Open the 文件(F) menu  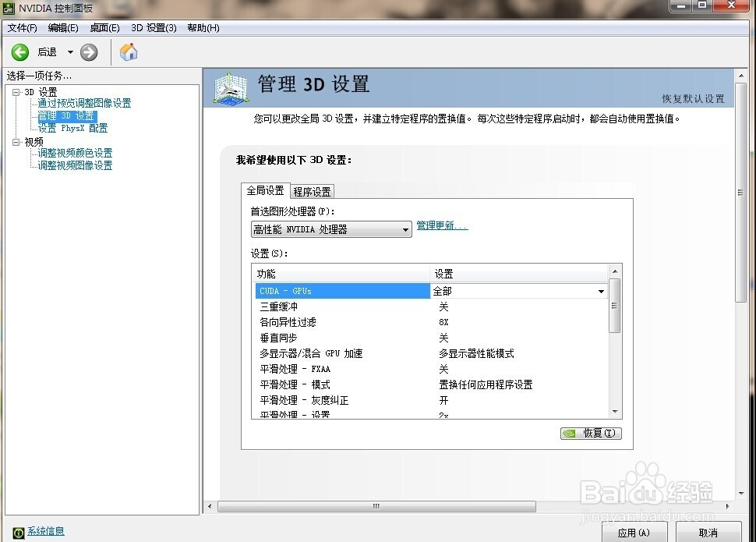tap(22, 28)
